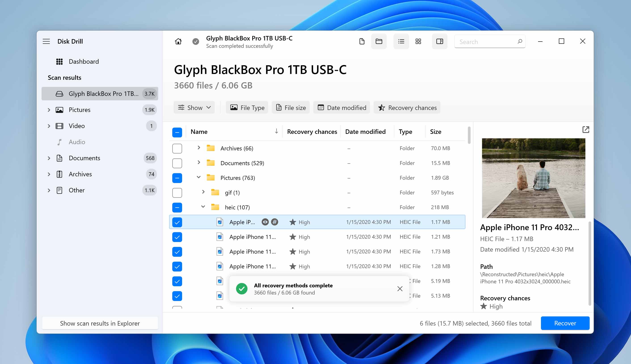
Task: Filter by File size
Action: [290, 107]
